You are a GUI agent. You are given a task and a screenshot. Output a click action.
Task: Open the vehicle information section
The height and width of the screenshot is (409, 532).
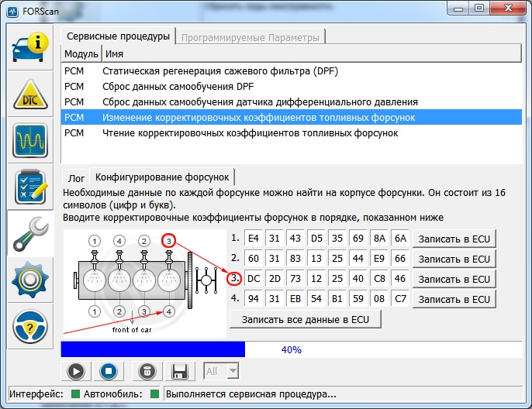(x=30, y=47)
